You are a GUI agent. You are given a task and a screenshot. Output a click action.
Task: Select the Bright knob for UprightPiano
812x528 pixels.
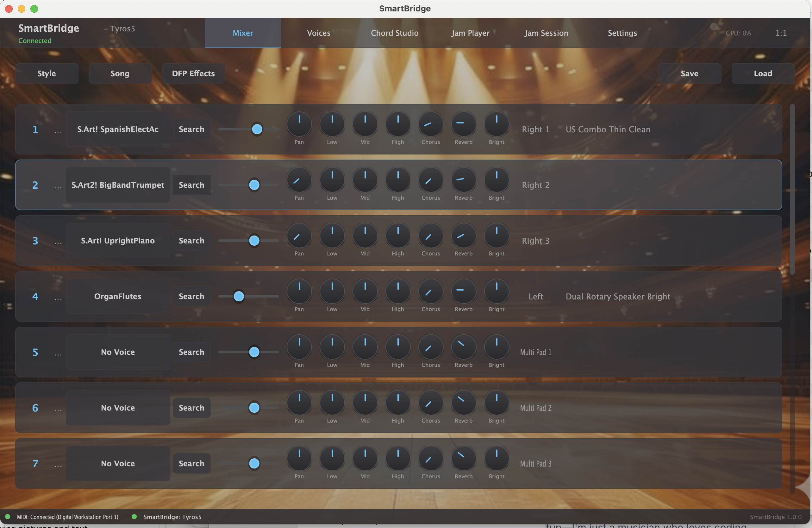pyautogui.click(x=496, y=236)
